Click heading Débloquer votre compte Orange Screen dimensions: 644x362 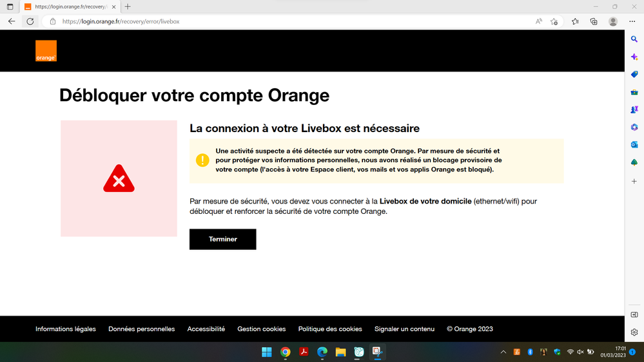(x=194, y=95)
